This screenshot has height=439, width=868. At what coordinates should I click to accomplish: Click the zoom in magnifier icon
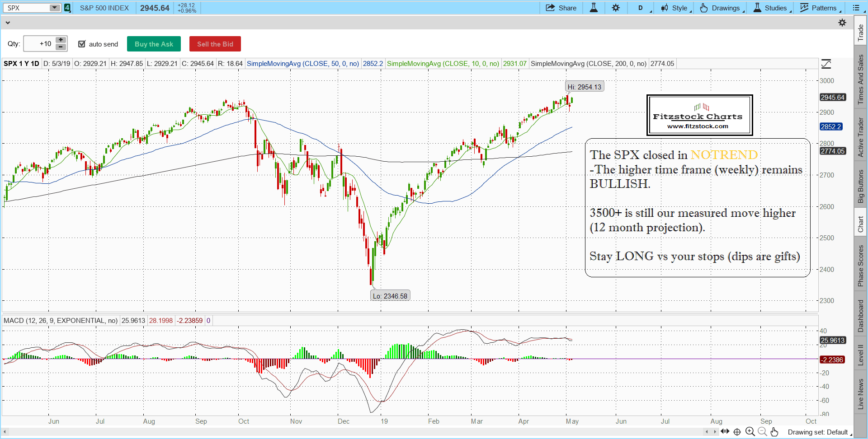[x=750, y=432]
